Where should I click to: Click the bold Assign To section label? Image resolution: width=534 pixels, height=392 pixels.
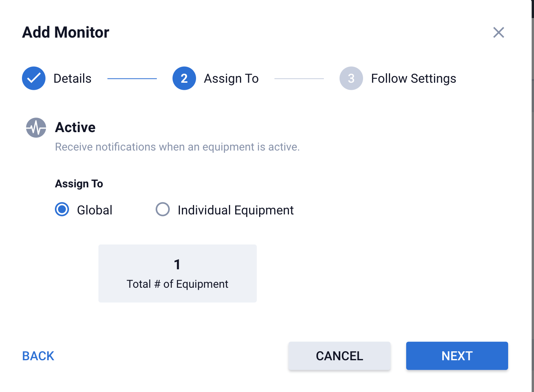coord(79,184)
